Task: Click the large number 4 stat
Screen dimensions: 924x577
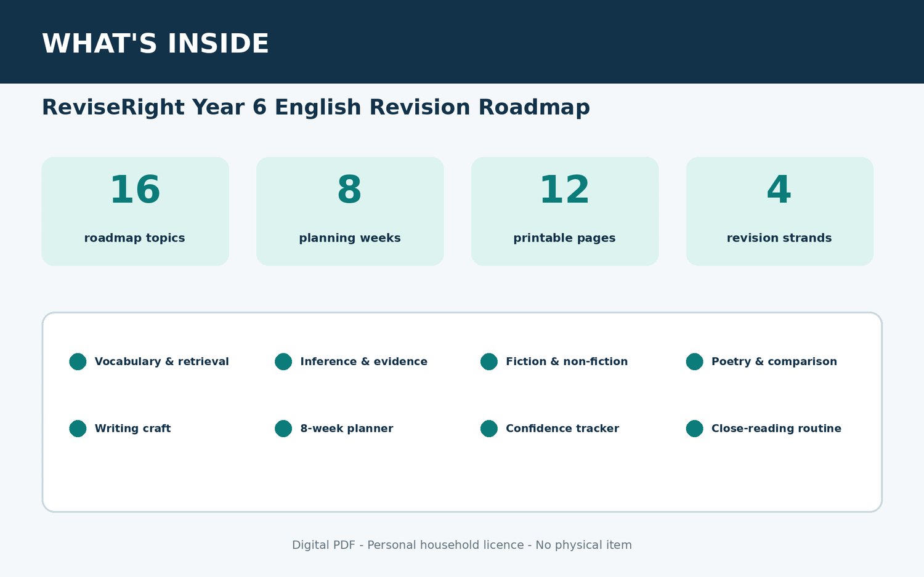Action: point(779,190)
